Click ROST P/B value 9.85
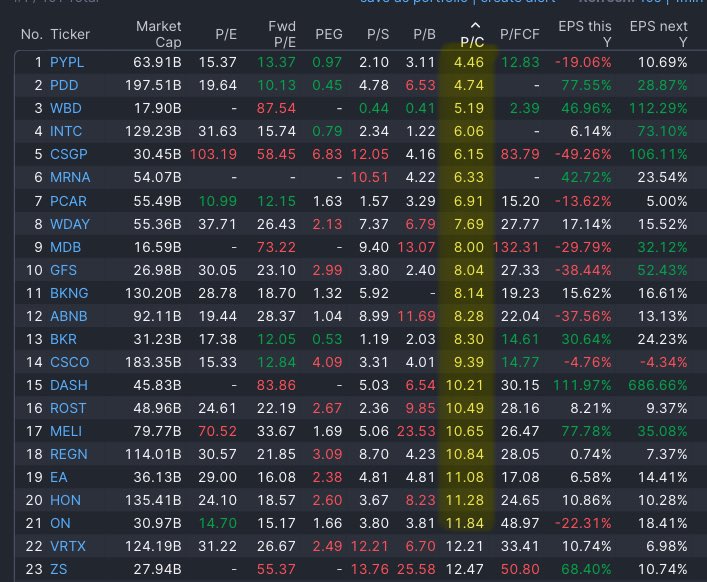 [x=420, y=408]
